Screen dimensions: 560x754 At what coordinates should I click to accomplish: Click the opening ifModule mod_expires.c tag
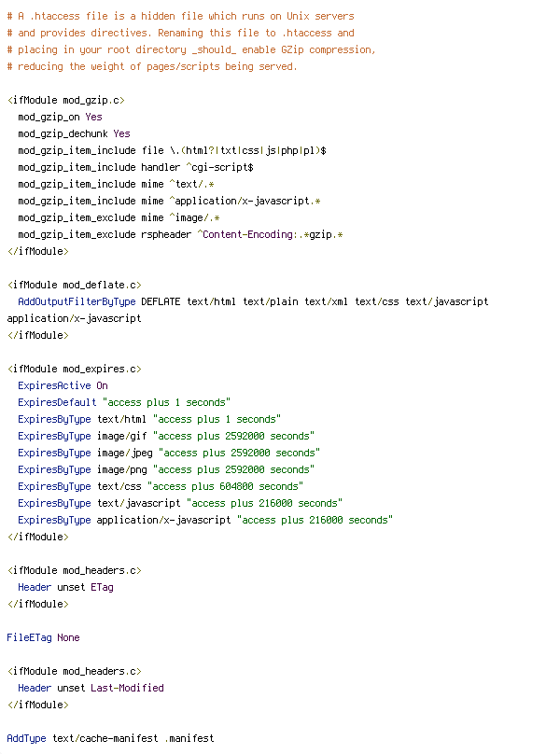(x=74, y=369)
